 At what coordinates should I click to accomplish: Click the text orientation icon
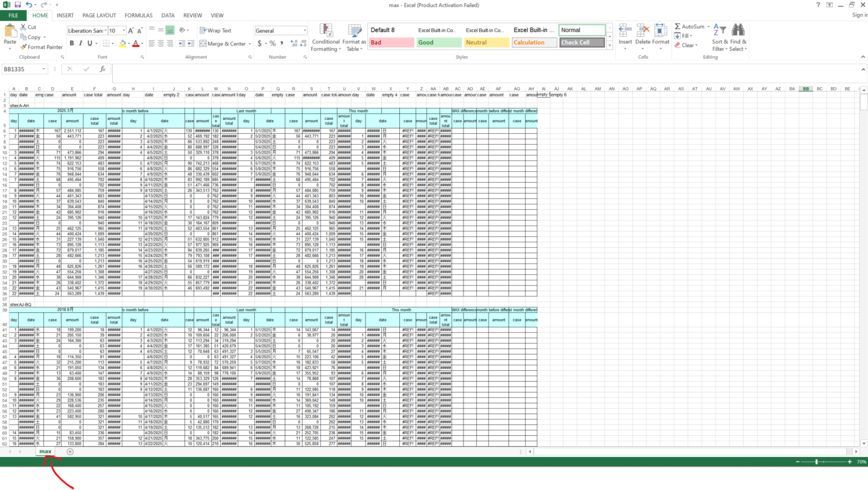[x=182, y=30]
